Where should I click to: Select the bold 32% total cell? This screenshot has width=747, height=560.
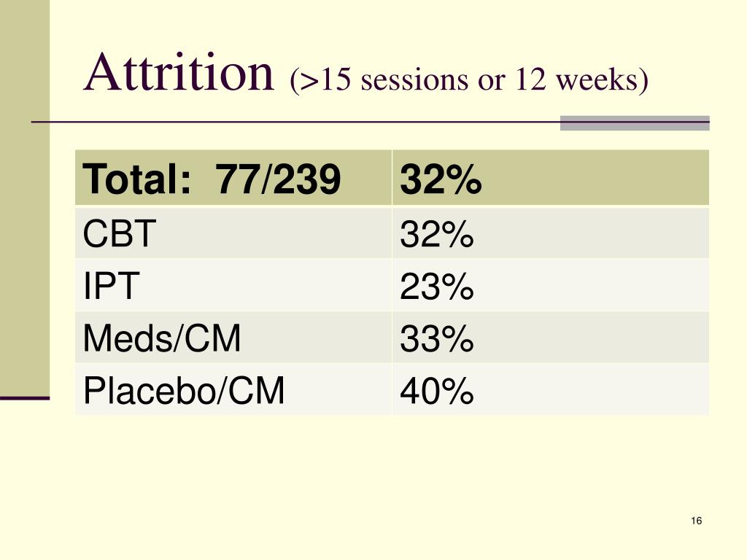click(x=550, y=178)
